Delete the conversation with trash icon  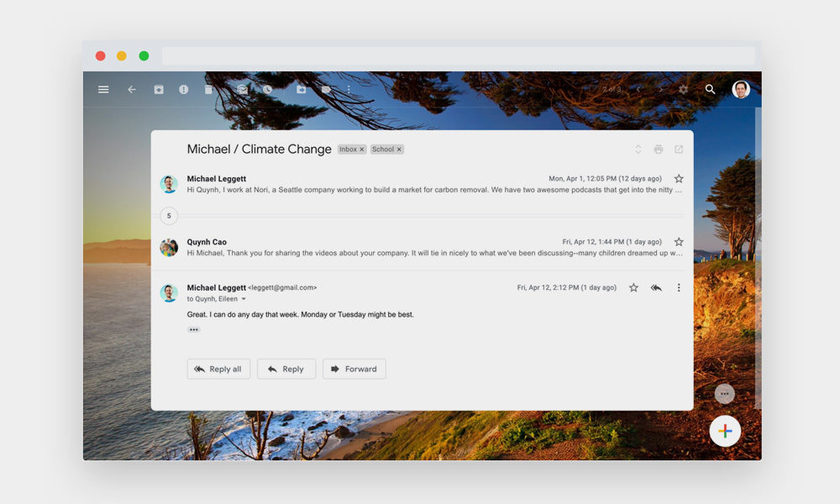(208, 89)
